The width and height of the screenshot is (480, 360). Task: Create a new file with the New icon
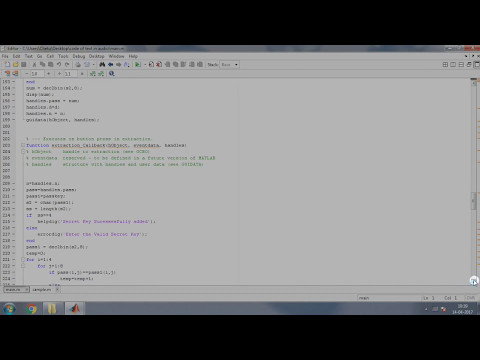click(x=7, y=64)
